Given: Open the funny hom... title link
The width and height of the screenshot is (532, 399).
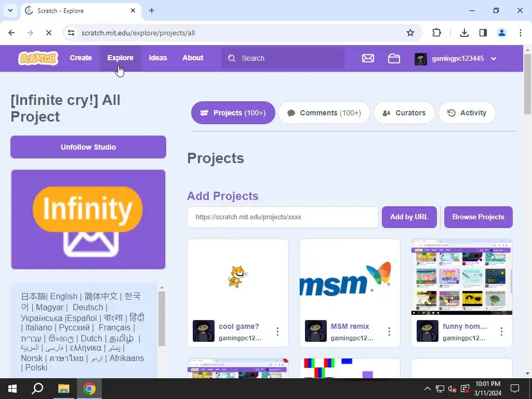Looking at the screenshot, I should [x=465, y=326].
